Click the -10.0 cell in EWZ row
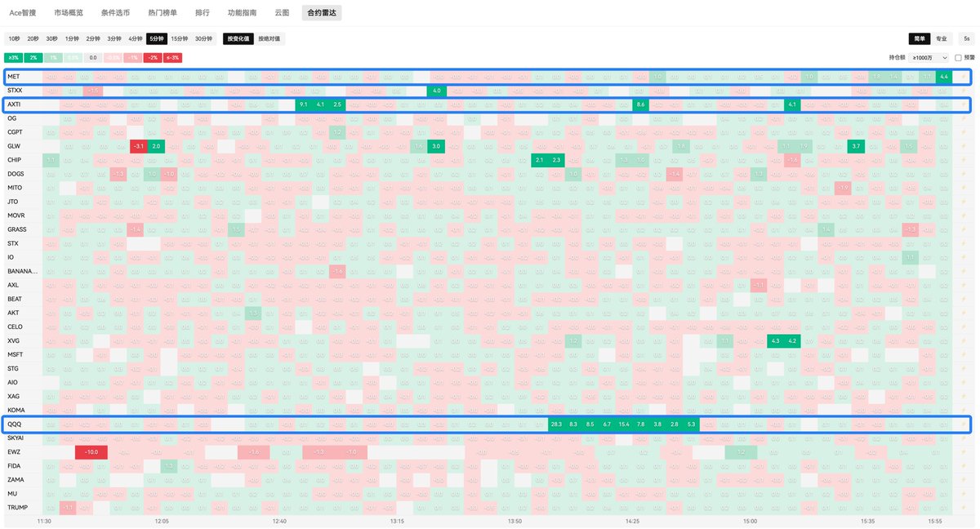This screenshot has width=980, height=529. click(91, 452)
